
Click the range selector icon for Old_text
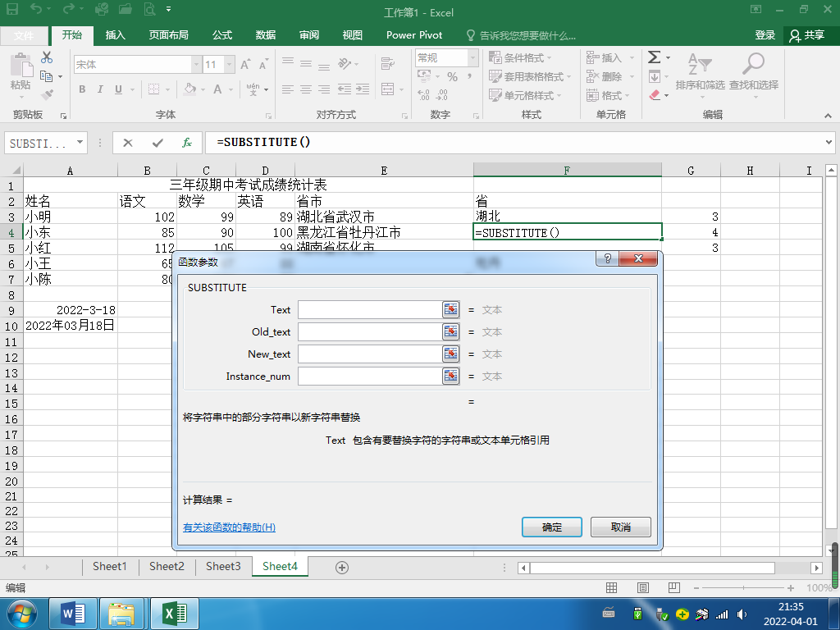pos(451,331)
